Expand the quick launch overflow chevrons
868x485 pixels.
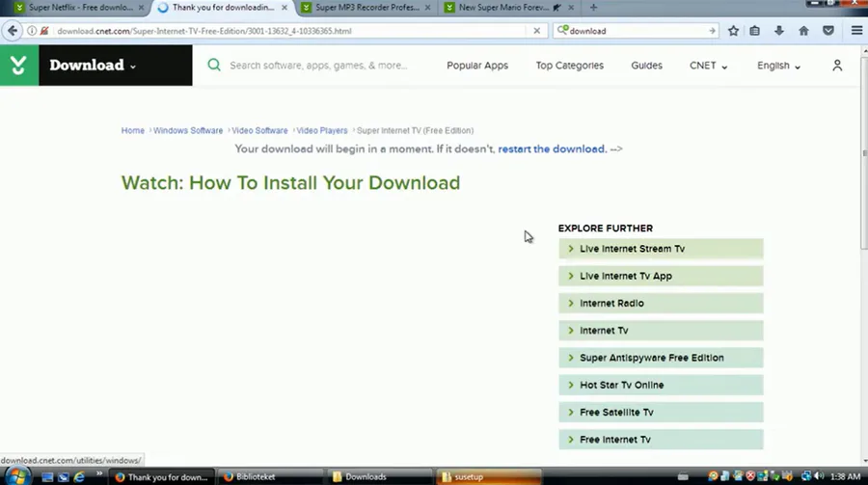(99, 474)
